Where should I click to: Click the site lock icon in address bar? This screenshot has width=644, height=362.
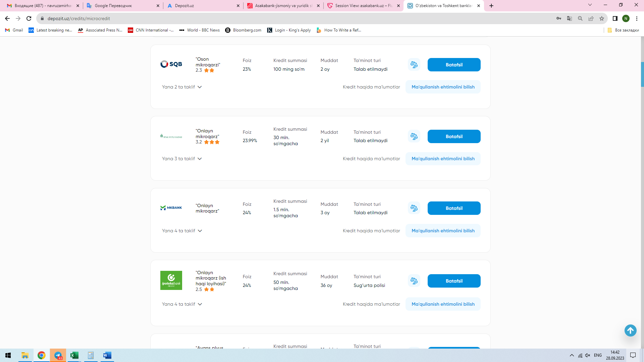pyautogui.click(x=42, y=18)
